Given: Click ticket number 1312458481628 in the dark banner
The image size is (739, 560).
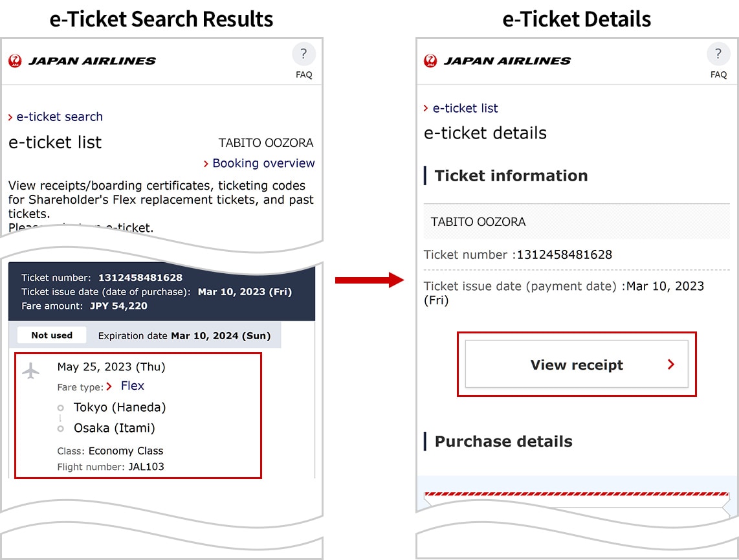Looking at the screenshot, I should pyautogui.click(x=140, y=277).
